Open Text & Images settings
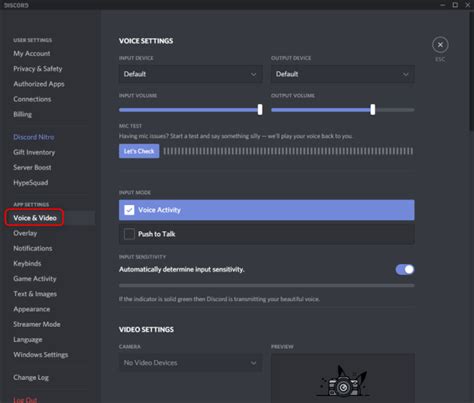This screenshot has height=403, width=474. (x=35, y=294)
